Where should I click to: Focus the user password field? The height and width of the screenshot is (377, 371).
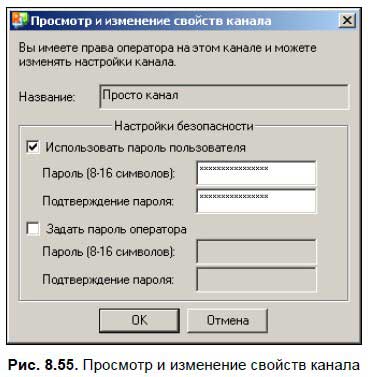(256, 173)
